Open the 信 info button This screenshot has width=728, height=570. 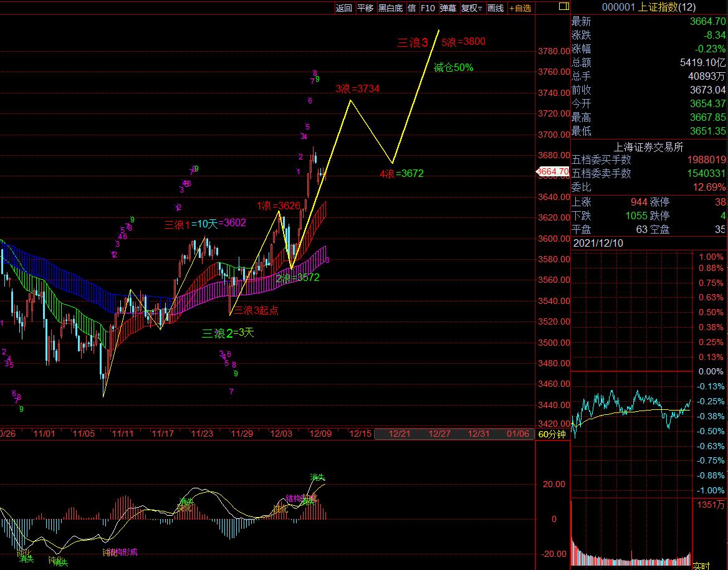point(412,8)
